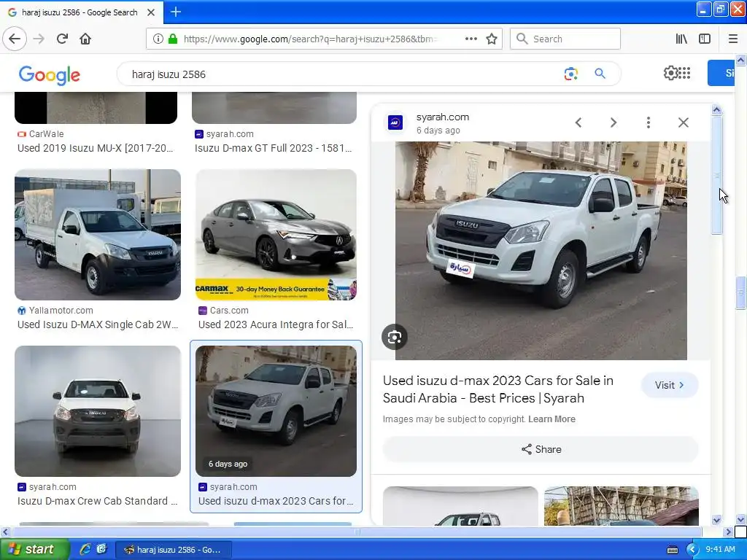Show site information icon in address bar

tap(158, 39)
